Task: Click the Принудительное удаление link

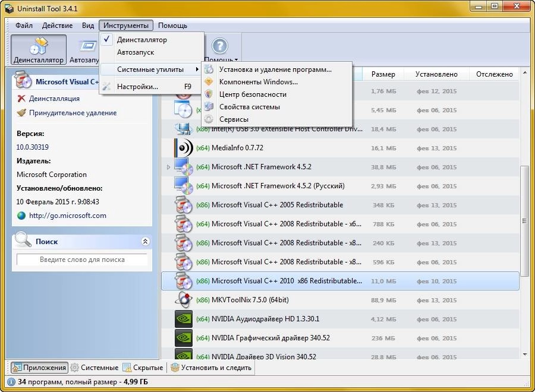Action: tap(73, 113)
